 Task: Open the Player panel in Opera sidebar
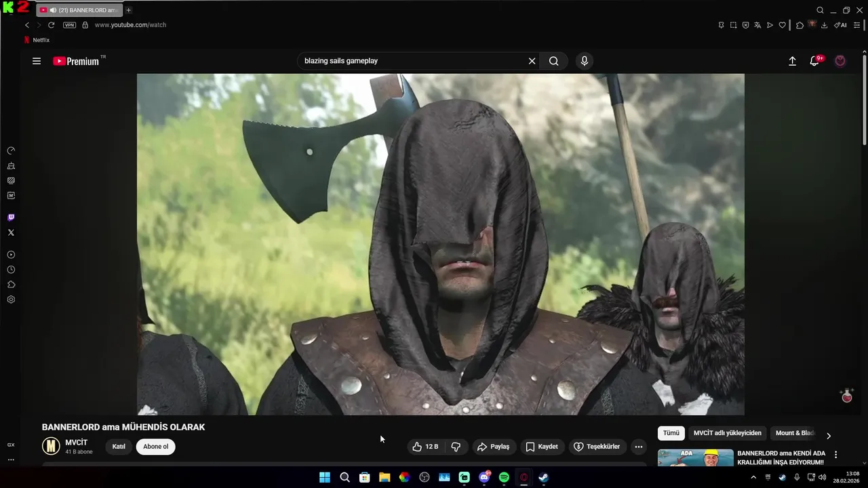pos(11,255)
